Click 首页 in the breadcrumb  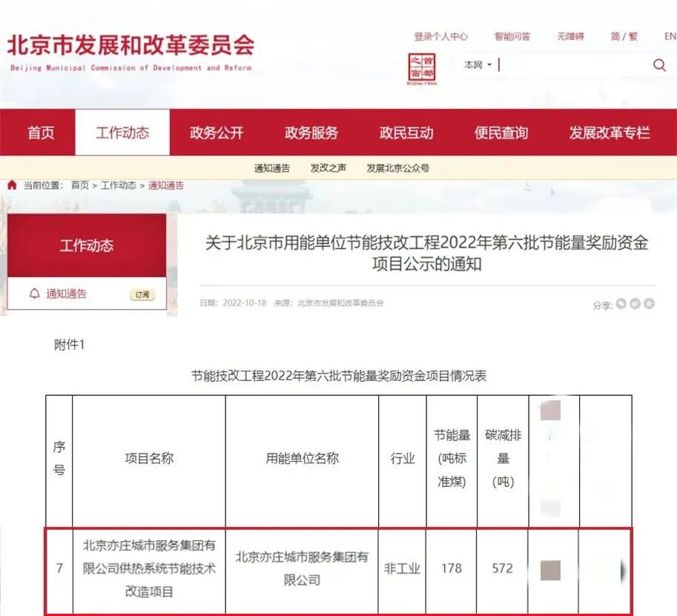pos(80,185)
